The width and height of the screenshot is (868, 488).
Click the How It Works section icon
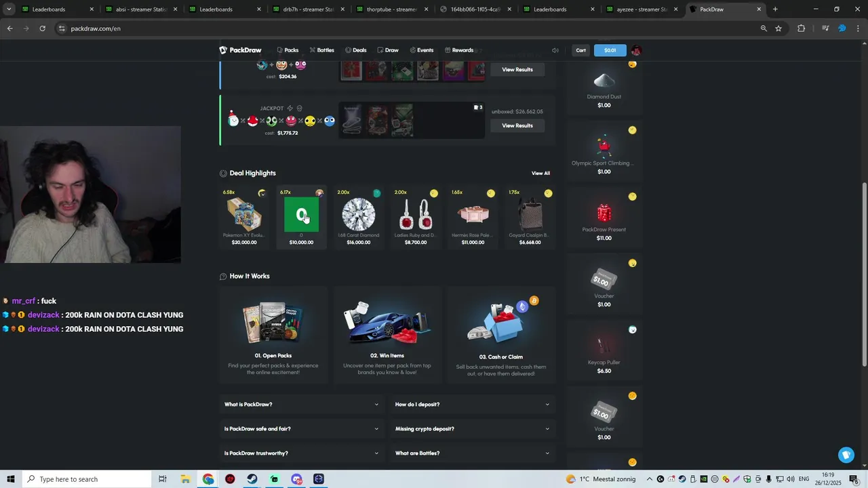223,277
